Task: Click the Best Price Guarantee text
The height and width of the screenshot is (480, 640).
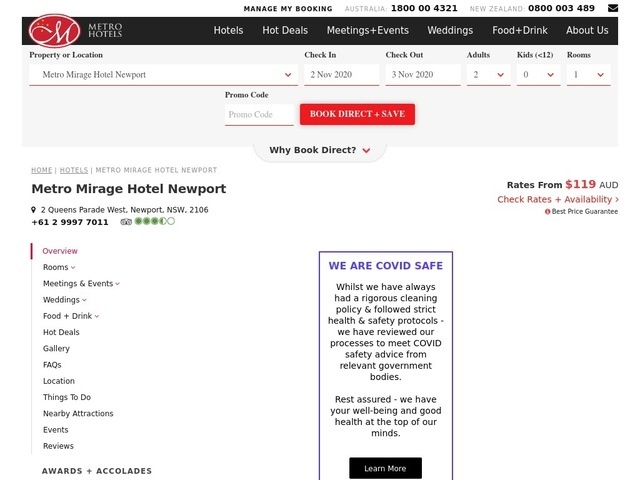Action: (584, 211)
